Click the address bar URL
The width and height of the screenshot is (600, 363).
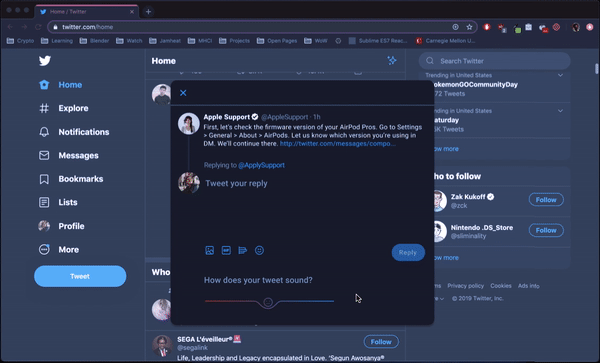88,27
